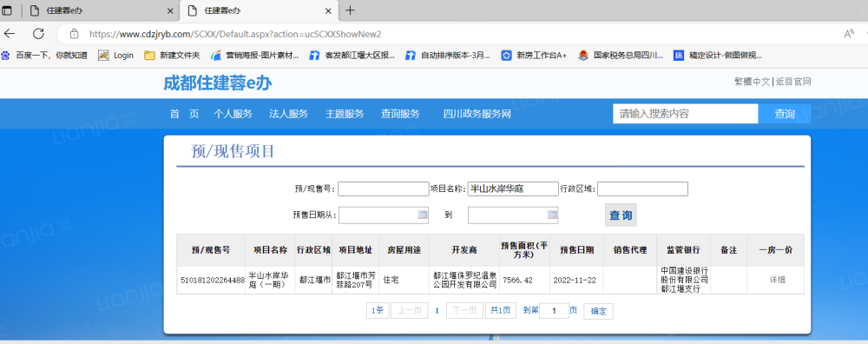Click the 项目名称 column header

(x=270, y=250)
